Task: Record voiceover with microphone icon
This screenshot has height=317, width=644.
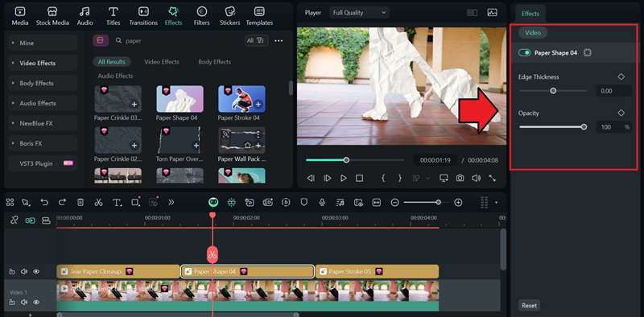Action: click(323, 202)
